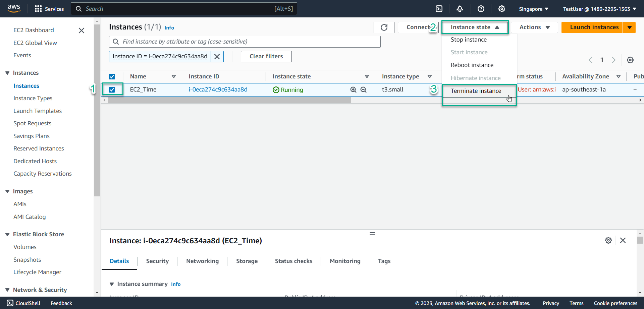
Task: Open the help question mark icon
Action: point(481,9)
